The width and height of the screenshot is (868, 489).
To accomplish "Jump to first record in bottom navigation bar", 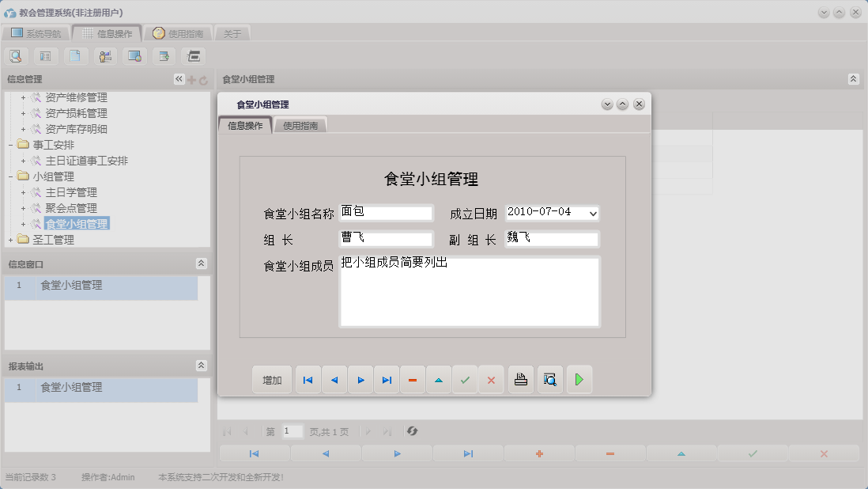I will coord(254,453).
